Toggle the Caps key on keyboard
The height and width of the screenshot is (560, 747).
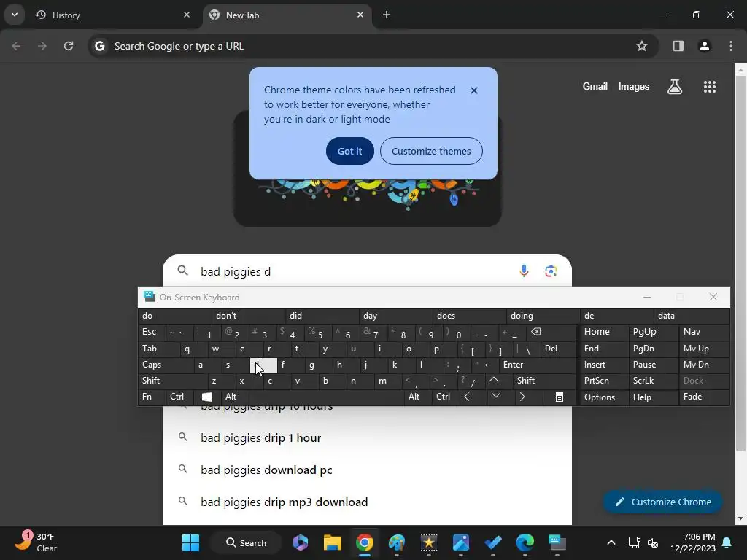click(x=166, y=365)
